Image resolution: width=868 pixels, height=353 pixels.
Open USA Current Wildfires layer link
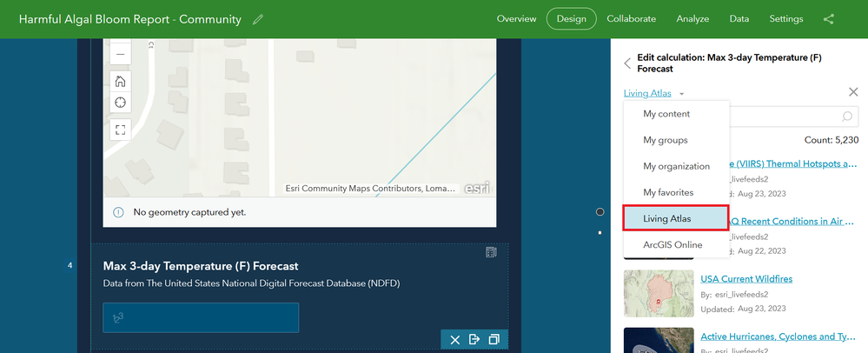pyautogui.click(x=746, y=279)
